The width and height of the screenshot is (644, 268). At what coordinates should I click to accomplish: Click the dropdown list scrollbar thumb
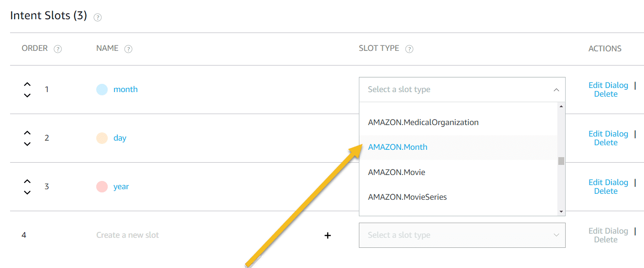click(x=561, y=161)
